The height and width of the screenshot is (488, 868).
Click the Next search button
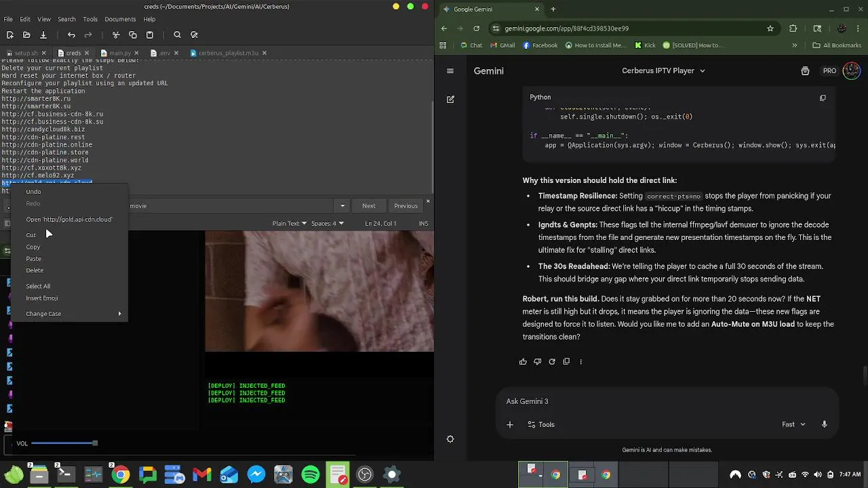pos(369,206)
